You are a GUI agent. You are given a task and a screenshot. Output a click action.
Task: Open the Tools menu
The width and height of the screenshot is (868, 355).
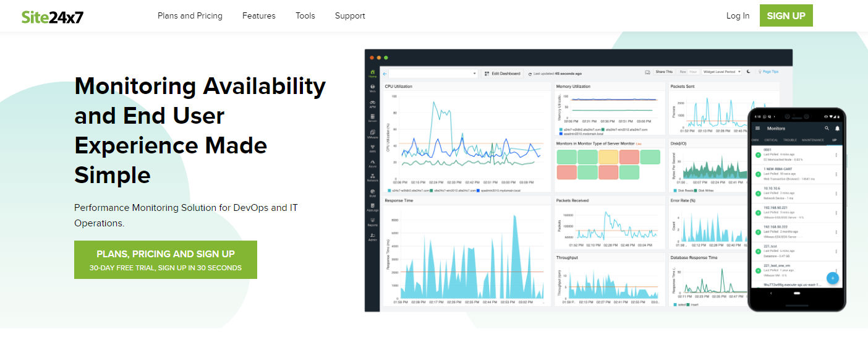[x=305, y=16]
